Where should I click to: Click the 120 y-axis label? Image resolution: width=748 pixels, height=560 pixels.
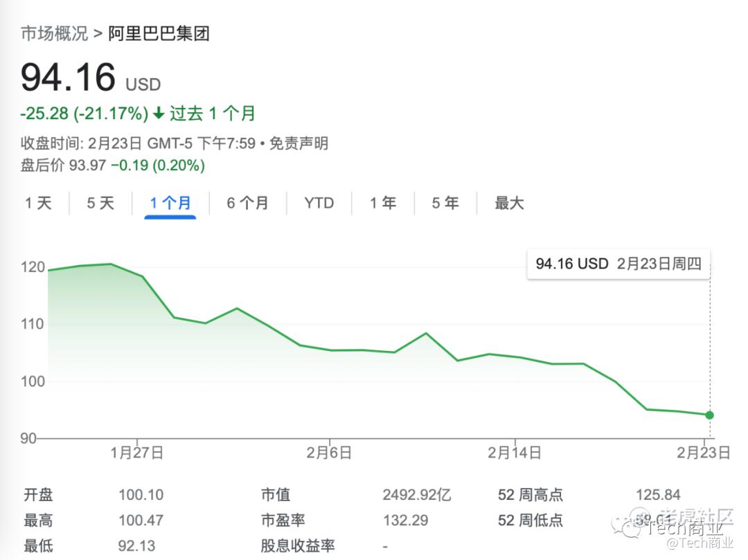(x=33, y=267)
